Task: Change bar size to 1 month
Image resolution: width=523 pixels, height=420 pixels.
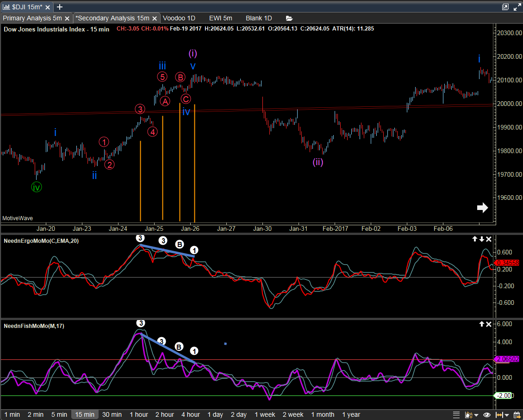Action: 323,414
